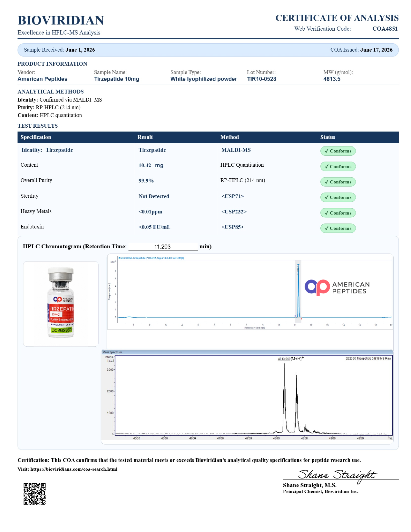The height and width of the screenshot is (532, 411).
Task: Click the Principal Chemist, Bioviridian Inc. title
Action: pos(320,491)
